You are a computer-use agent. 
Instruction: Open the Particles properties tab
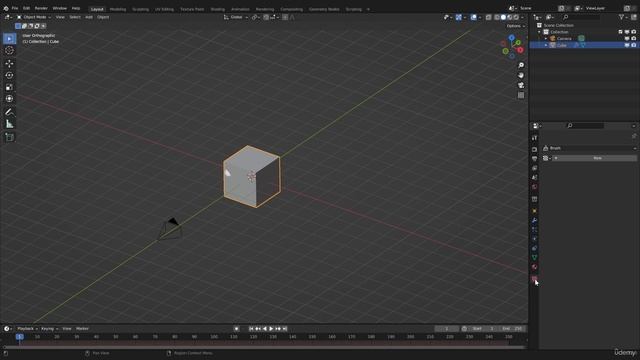[x=534, y=230]
